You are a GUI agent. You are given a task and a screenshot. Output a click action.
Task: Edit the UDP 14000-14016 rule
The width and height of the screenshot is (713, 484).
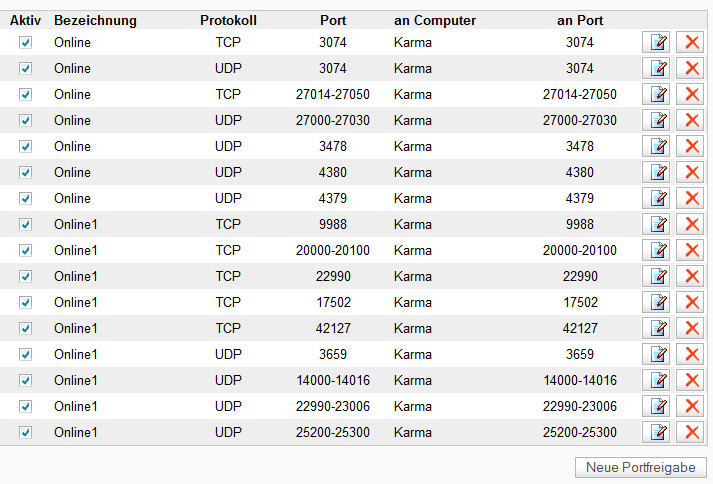656,380
